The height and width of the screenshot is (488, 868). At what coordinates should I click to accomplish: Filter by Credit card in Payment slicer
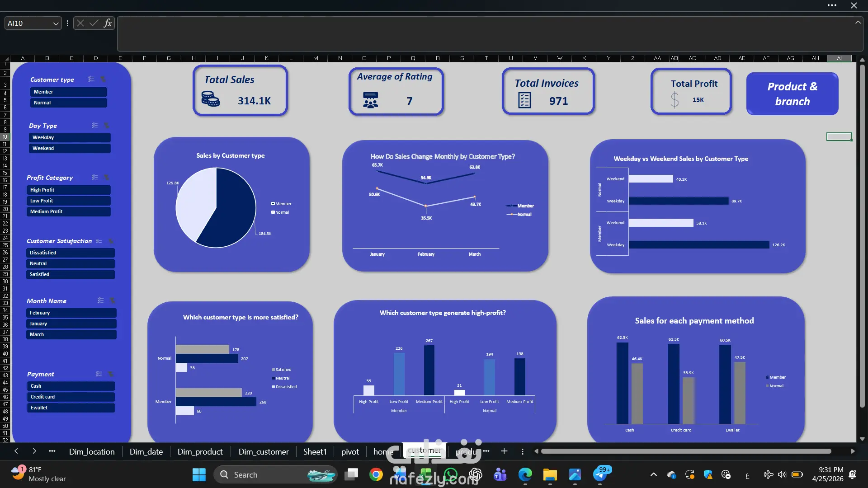[71, 397]
